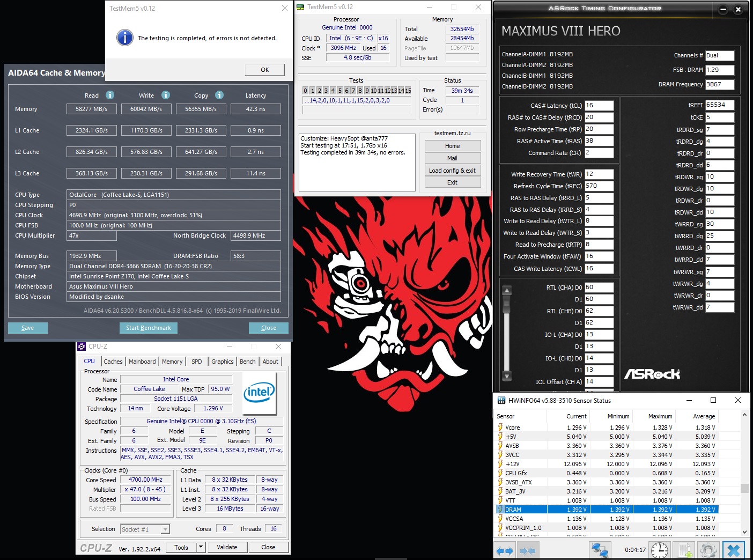Viewport: 753px width, 560px height.
Task: Click the lightning icon of the AVSB sensor
Action: tap(500, 446)
